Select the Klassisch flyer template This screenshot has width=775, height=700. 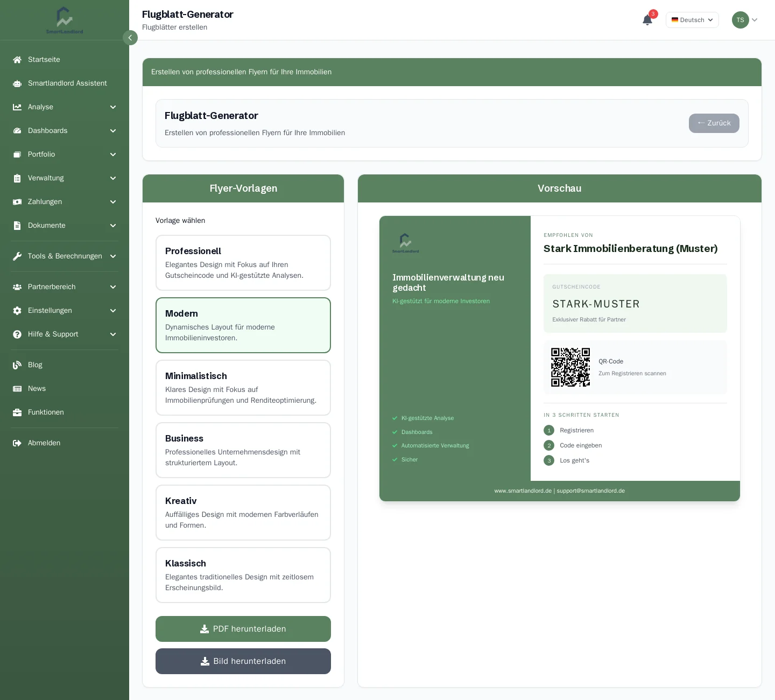(x=243, y=575)
